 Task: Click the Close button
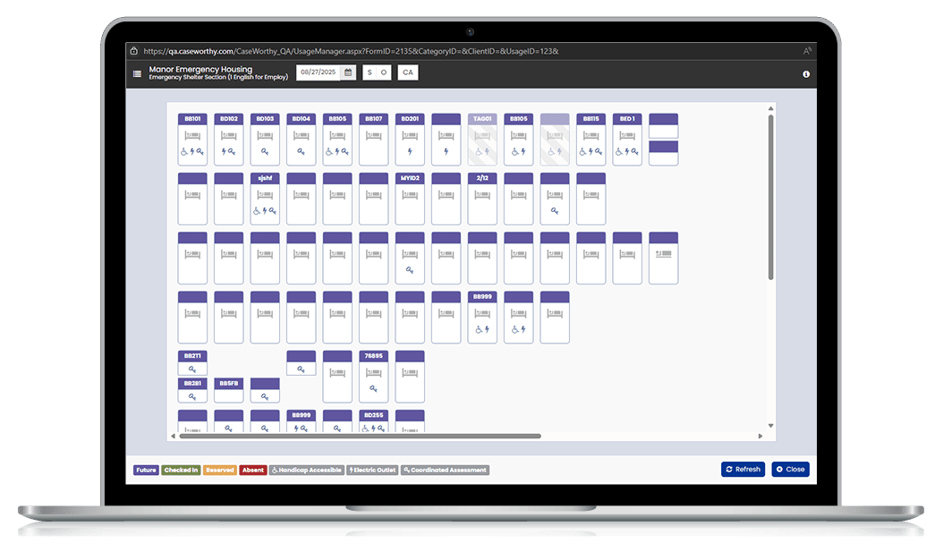(x=790, y=469)
